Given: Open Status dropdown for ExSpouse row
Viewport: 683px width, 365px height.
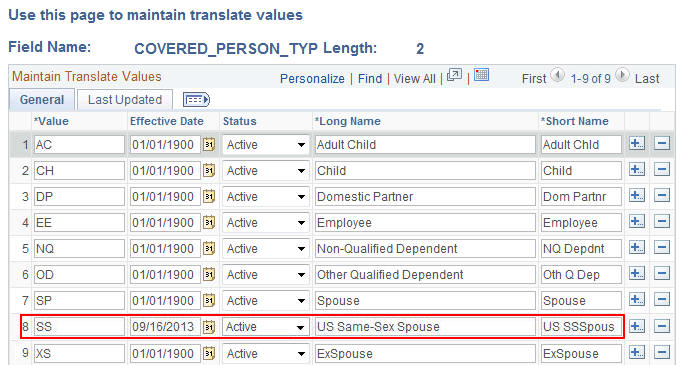Looking at the screenshot, I should tap(266, 353).
